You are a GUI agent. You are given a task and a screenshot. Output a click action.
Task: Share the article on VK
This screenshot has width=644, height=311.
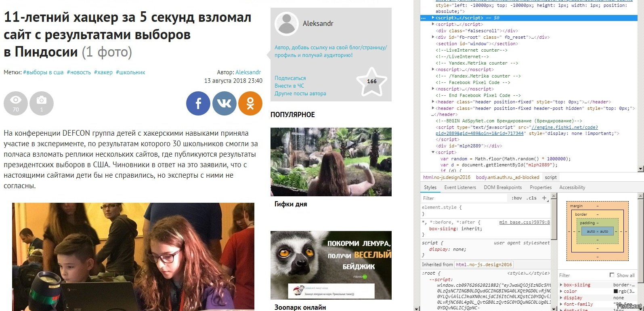click(224, 103)
